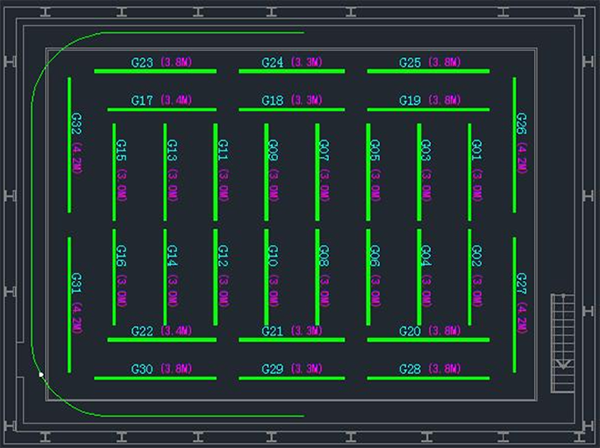Click on the G12 label

click(x=223, y=256)
